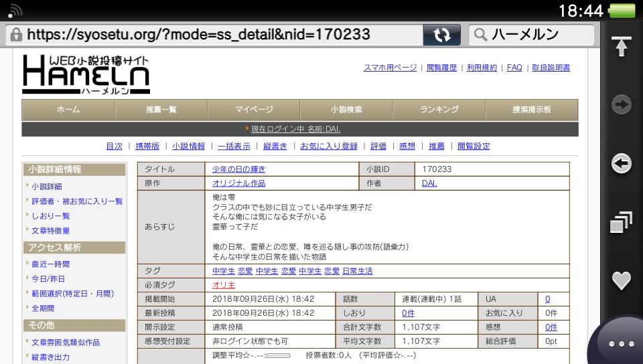643x364 pixels.
Task: Open the お気に入り登録 link
Action: [x=328, y=146]
